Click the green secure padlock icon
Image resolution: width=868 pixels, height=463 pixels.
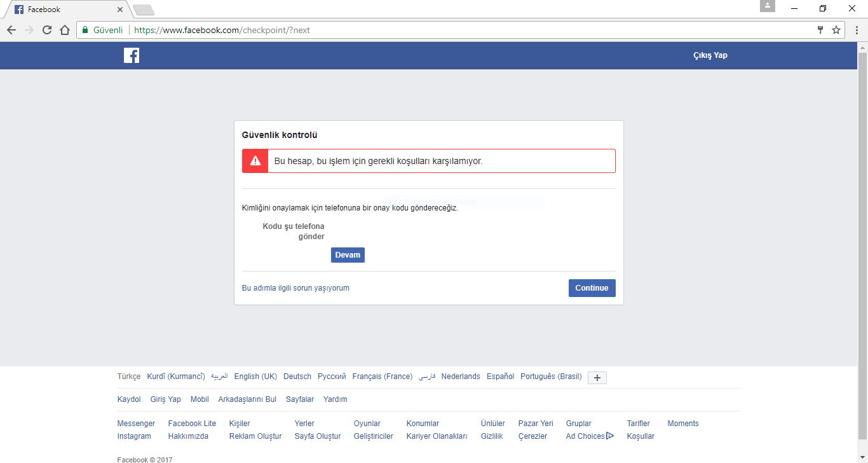coord(85,30)
